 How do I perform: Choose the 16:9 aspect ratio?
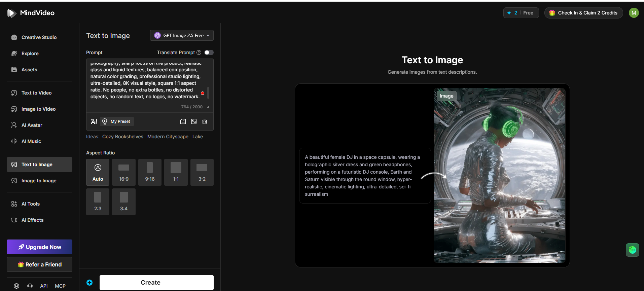[x=124, y=172]
